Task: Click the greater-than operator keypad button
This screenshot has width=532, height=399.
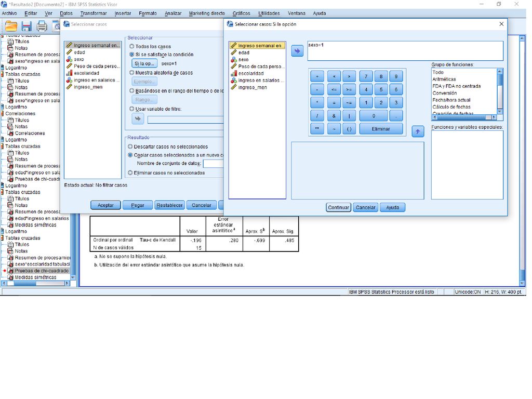Action: pyautogui.click(x=349, y=76)
